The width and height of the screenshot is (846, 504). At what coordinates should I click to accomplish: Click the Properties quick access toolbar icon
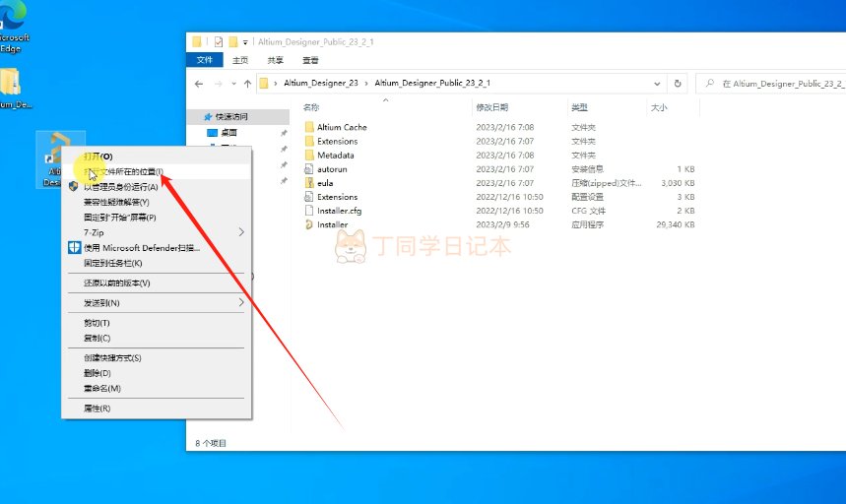click(219, 41)
